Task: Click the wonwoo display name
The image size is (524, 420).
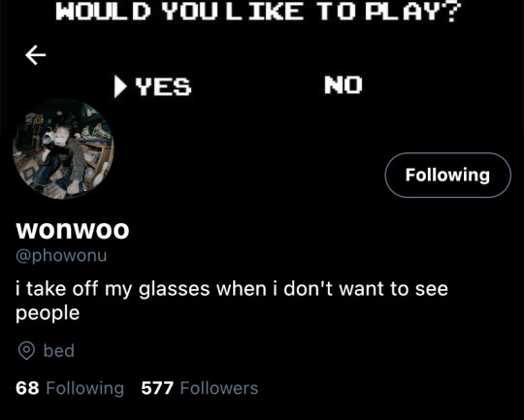Action: tap(73, 230)
